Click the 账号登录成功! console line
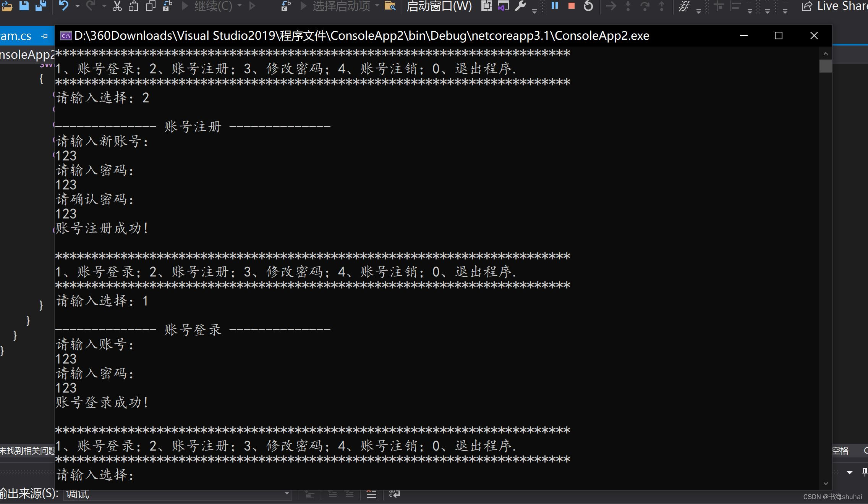Viewport: 868px width, 504px height. tap(102, 402)
